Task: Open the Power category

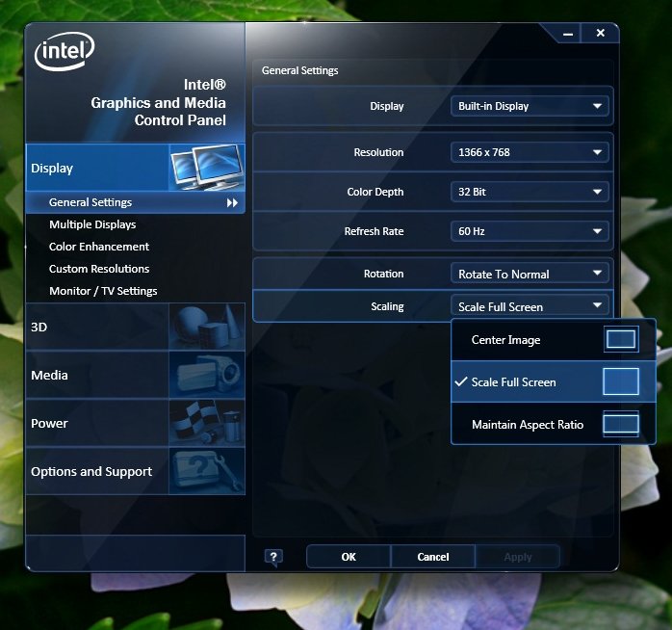Action: click(136, 423)
